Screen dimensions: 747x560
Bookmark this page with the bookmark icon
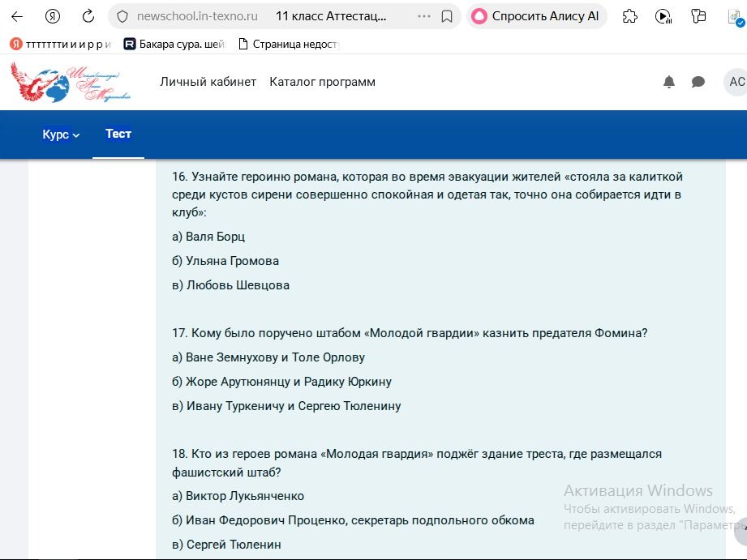[x=447, y=17]
